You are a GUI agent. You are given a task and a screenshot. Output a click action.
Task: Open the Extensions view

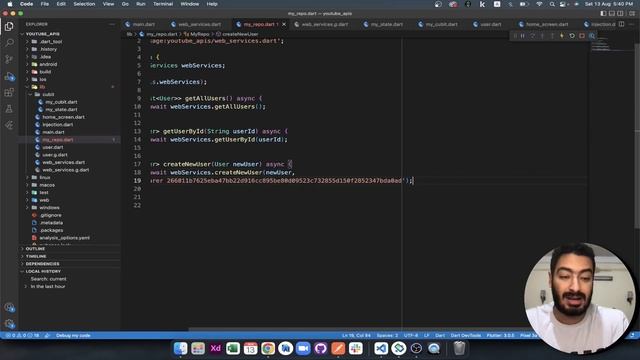point(9,92)
